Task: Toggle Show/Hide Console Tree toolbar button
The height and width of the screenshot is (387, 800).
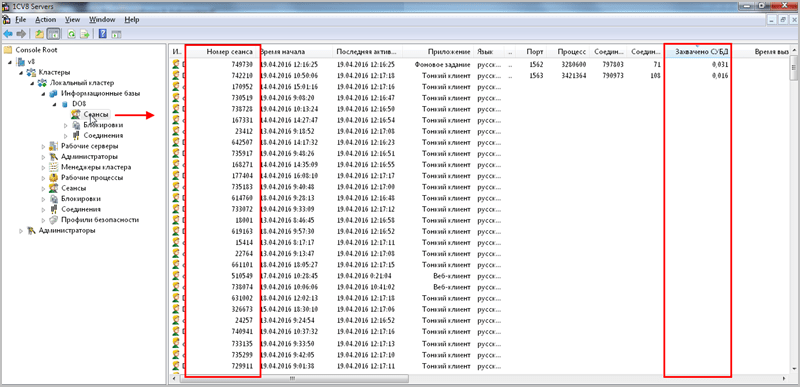Action: tap(53, 34)
